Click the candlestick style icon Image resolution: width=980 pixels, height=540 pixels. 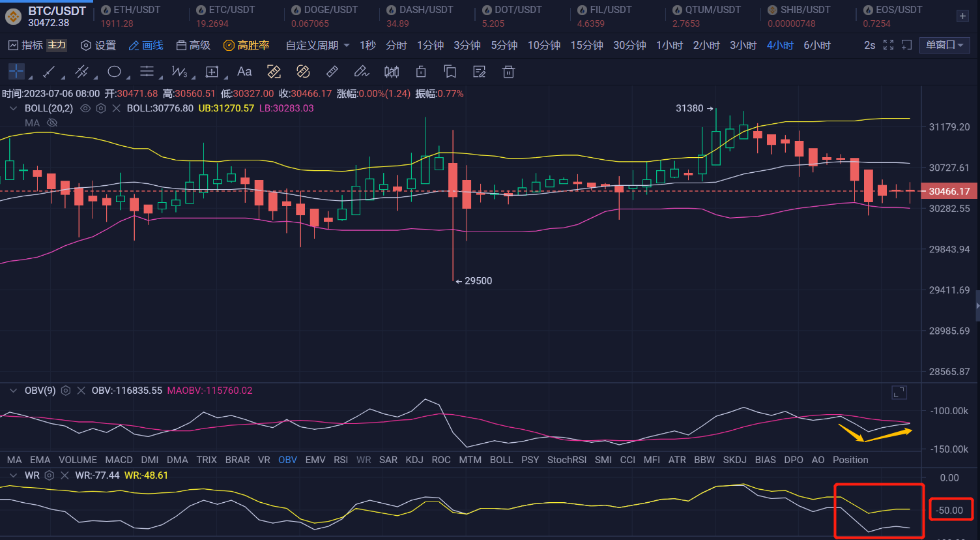[392, 72]
